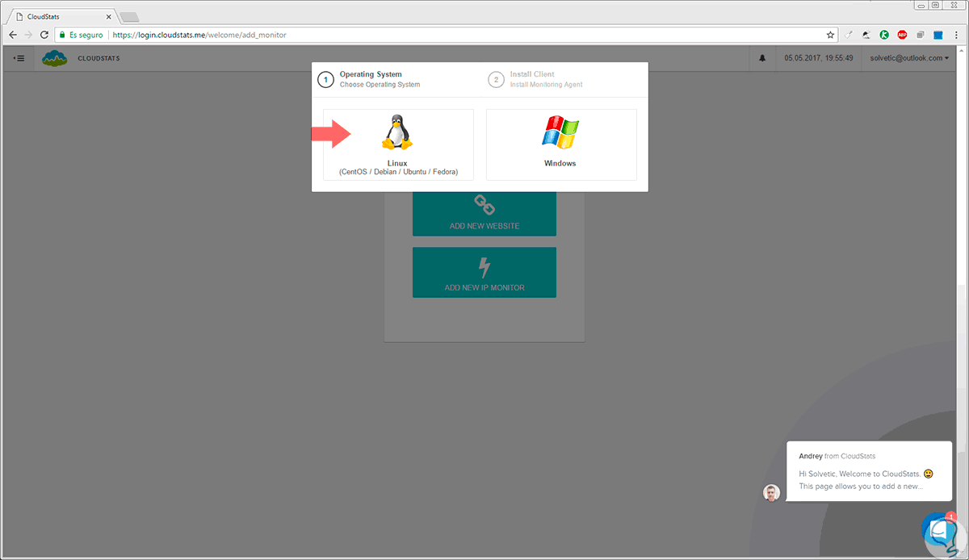Screen dimensions: 969x560
Task: Open Andrey's chat message from CloudStats
Action: (868, 471)
